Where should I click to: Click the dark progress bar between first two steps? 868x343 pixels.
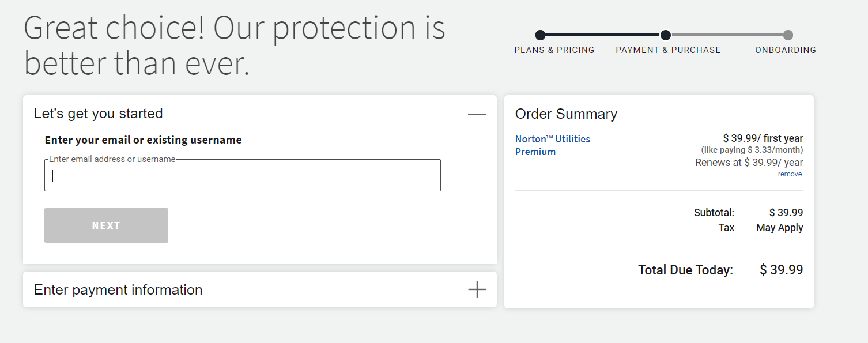tap(602, 35)
